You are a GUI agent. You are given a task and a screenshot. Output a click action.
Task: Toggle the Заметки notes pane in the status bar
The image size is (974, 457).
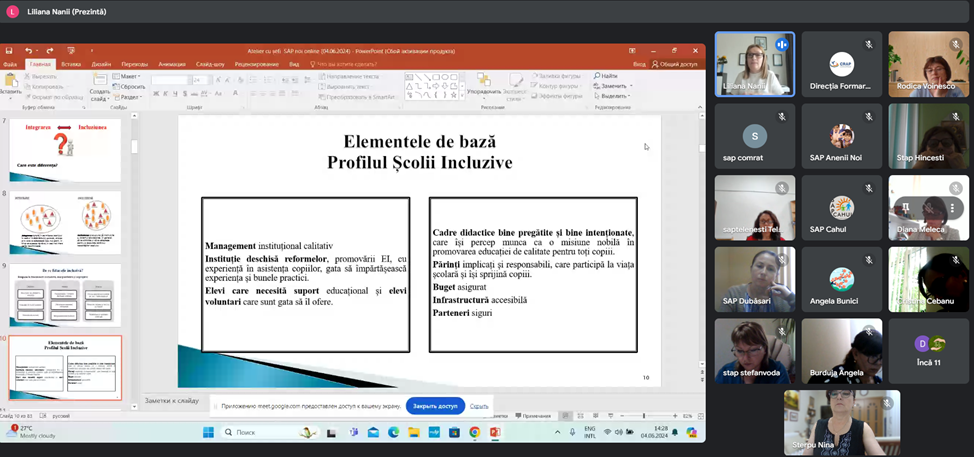pyautogui.click(x=500, y=416)
